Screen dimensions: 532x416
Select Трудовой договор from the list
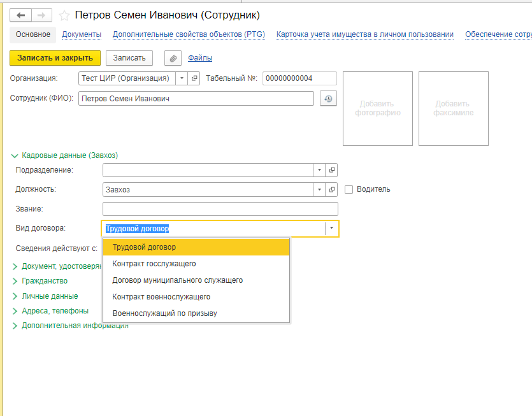196,247
